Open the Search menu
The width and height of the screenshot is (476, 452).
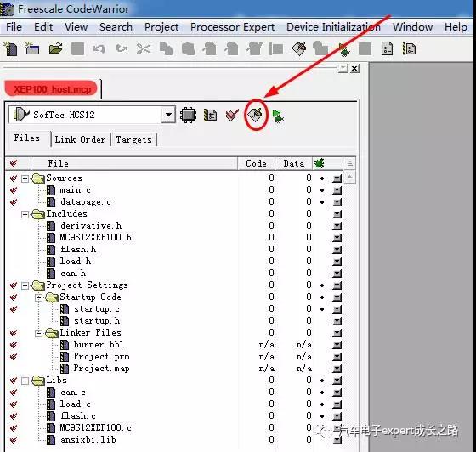(116, 27)
